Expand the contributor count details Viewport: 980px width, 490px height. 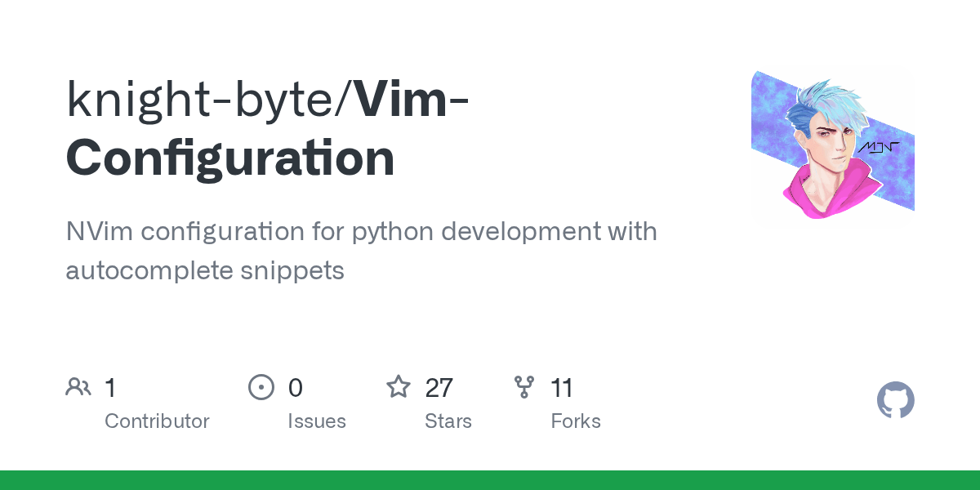[109, 387]
